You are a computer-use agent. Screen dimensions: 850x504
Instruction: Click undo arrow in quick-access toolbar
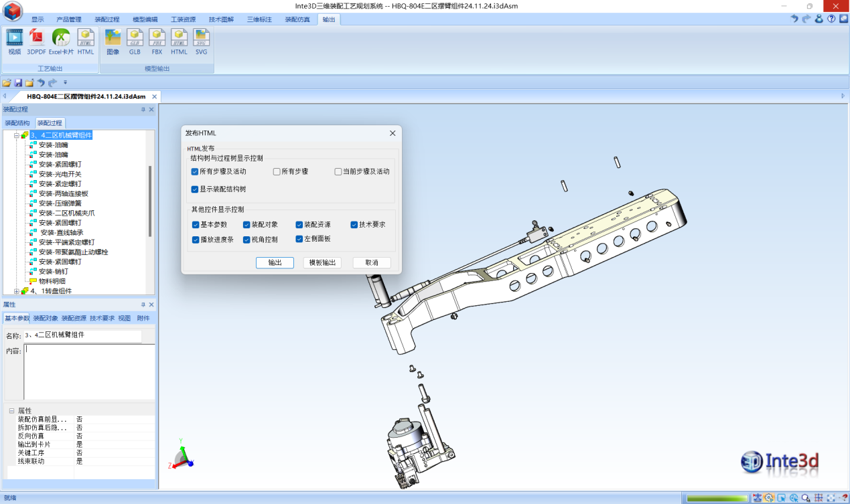coord(41,83)
